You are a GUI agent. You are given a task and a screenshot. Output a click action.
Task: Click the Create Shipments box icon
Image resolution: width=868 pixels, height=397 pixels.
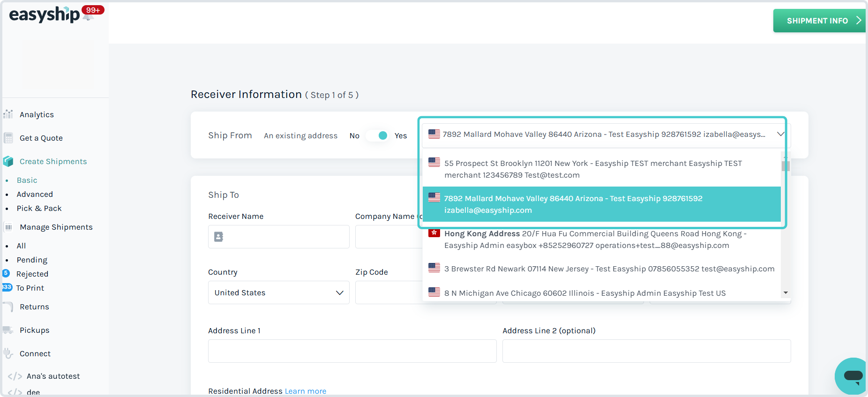(8, 161)
